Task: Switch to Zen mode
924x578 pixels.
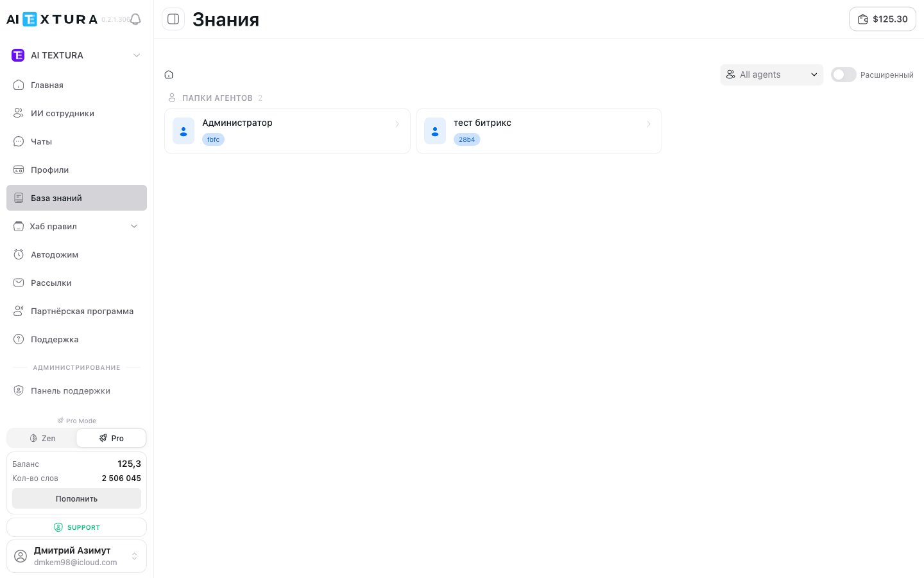Action: pyautogui.click(x=42, y=438)
